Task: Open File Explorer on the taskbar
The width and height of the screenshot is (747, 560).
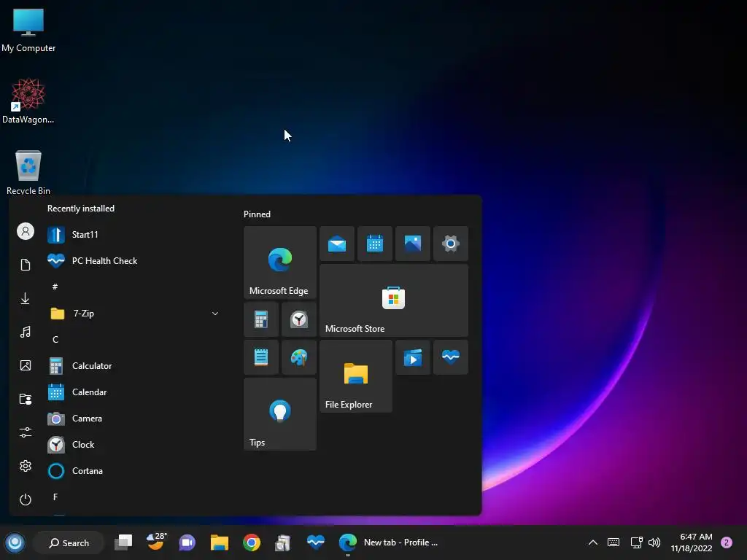Action: [x=219, y=542]
